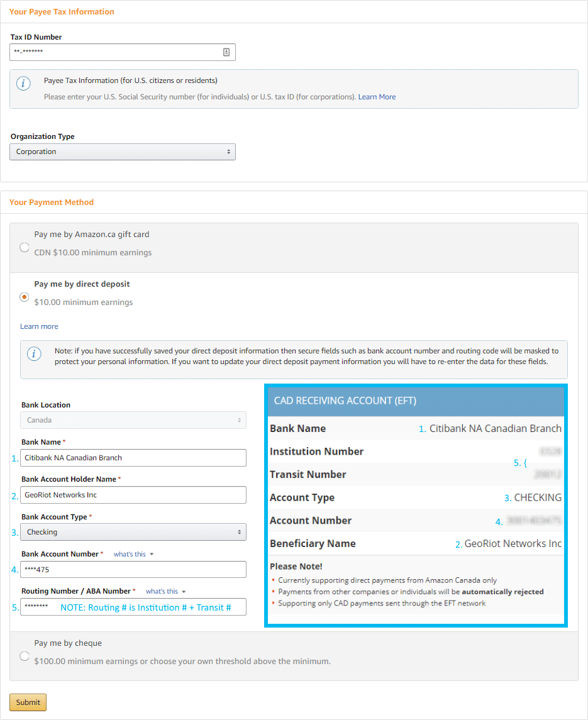Select the Pay me by direct deposit option
Image resolution: width=588 pixels, height=720 pixels.
point(24,296)
